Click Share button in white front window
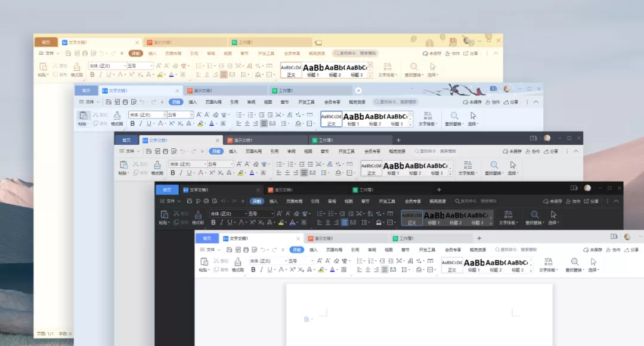644x346 pixels. click(631, 250)
